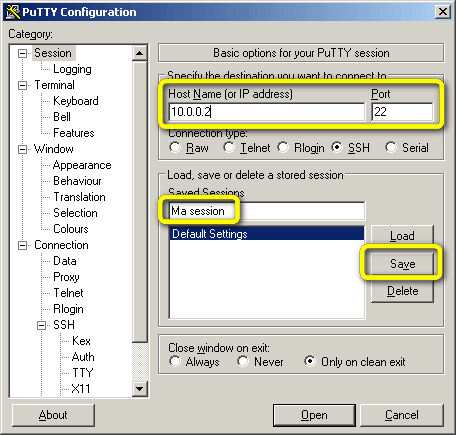Screen dimensions: 456x435
Task: Choose Raw connection type
Action: coord(175,147)
